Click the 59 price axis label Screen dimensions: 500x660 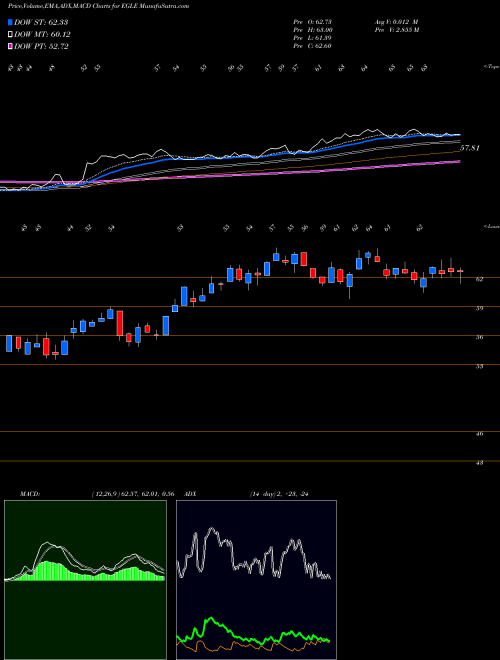point(480,308)
